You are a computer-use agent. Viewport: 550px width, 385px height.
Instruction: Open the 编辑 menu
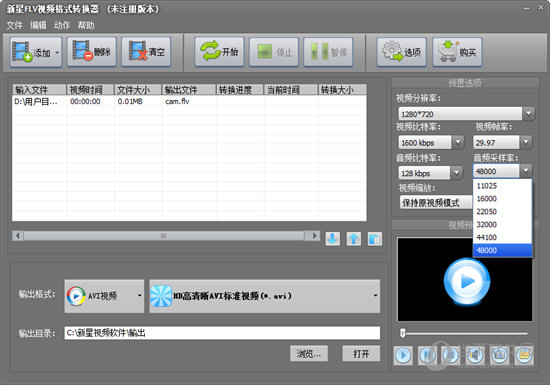click(x=38, y=25)
